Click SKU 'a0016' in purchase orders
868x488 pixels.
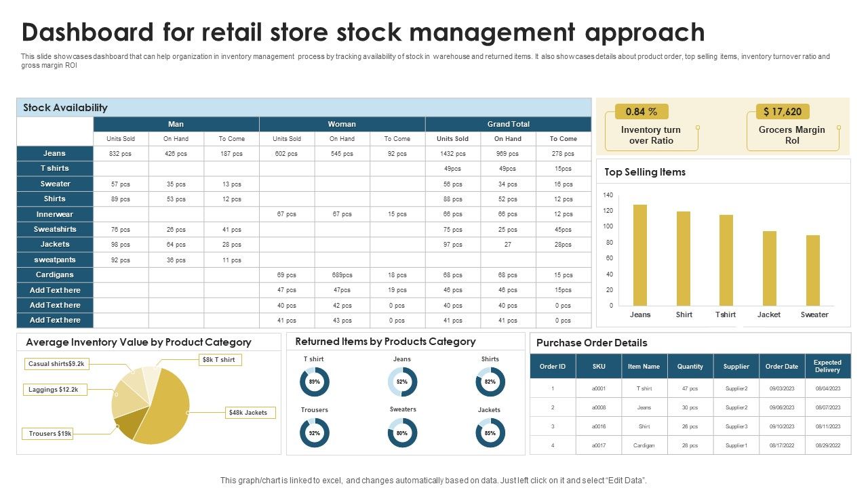pos(599,426)
